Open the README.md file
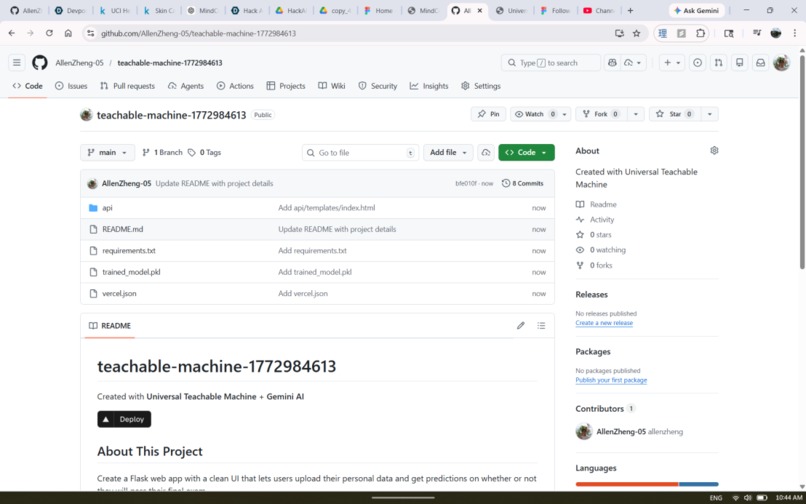Image resolution: width=806 pixels, height=504 pixels. tap(122, 229)
